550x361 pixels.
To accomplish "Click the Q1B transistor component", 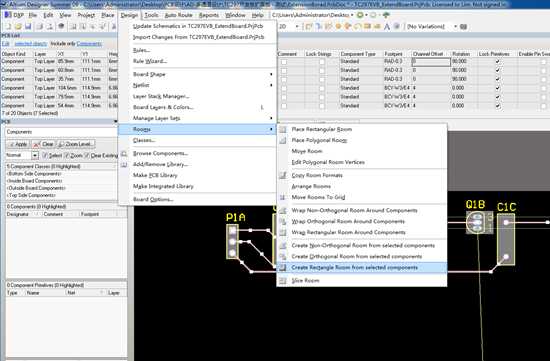I will coord(478,222).
